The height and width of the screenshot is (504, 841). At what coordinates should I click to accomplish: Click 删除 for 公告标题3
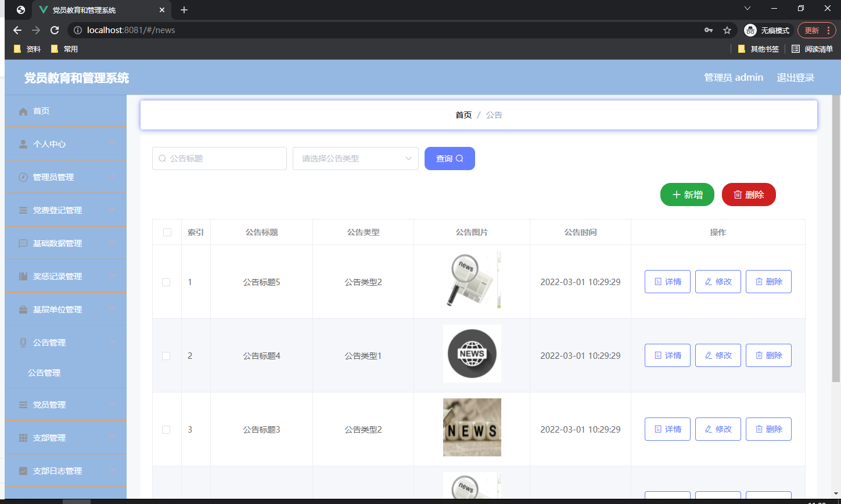tap(768, 429)
